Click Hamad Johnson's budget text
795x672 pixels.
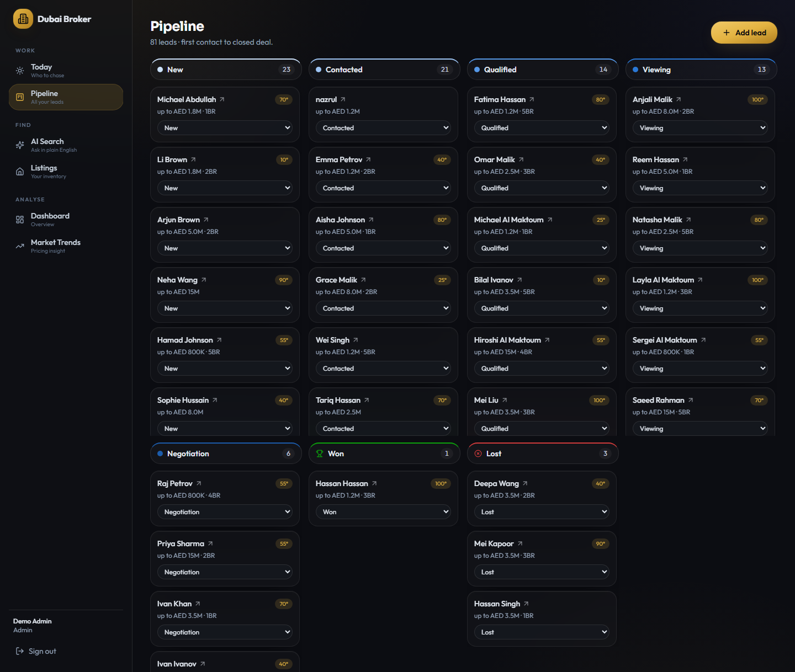(x=188, y=352)
